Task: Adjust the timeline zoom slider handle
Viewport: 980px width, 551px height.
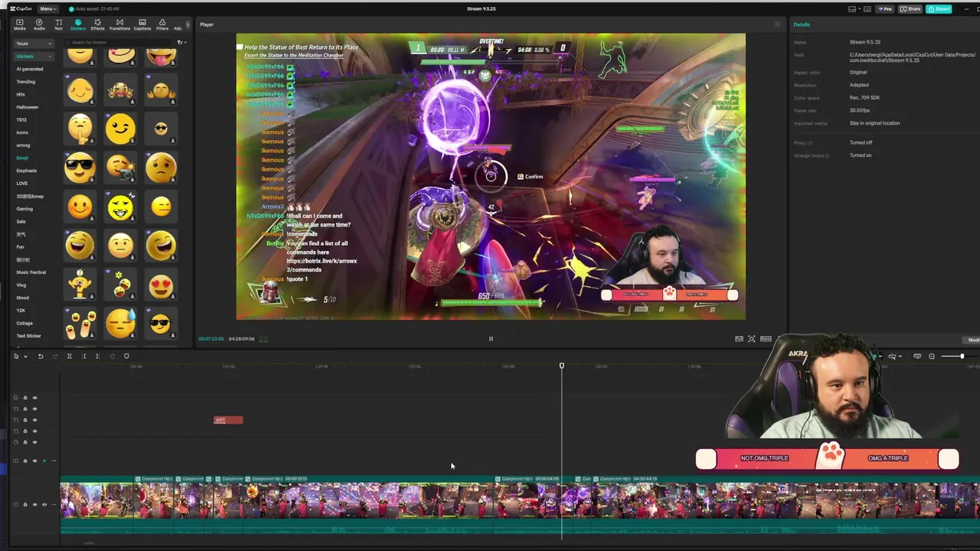Action: click(962, 357)
